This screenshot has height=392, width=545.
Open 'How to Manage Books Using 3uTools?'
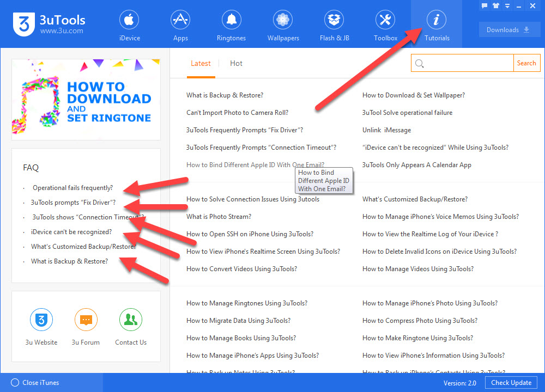[241, 338]
